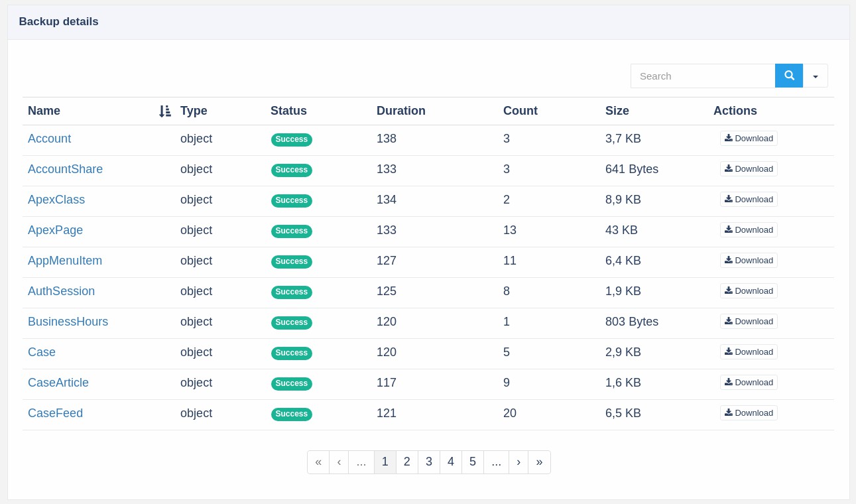The width and height of the screenshot is (856, 504).
Task: Click the duration value 138
Action: point(387,139)
